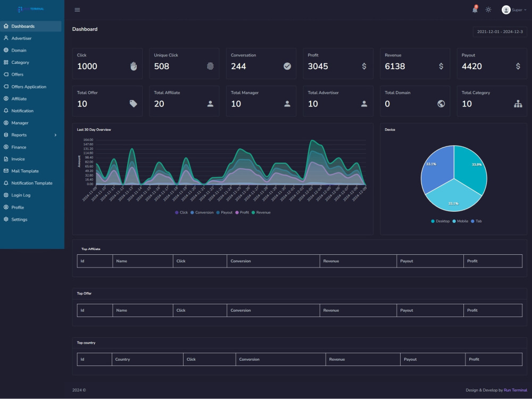Click the Affiliate sidebar icon
This screenshot has height=399, width=532.
pyautogui.click(x=6, y=99)
